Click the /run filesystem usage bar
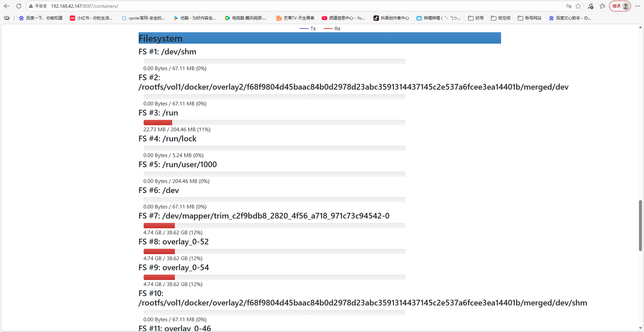The height and width of the screenshot is (332, 644). (x=274, y=123)
